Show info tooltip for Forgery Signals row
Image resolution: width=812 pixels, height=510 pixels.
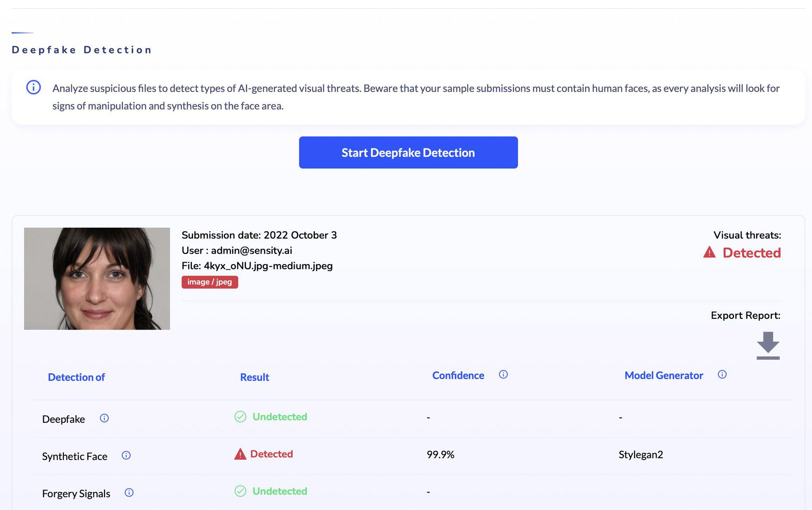[x=129, y=493]
